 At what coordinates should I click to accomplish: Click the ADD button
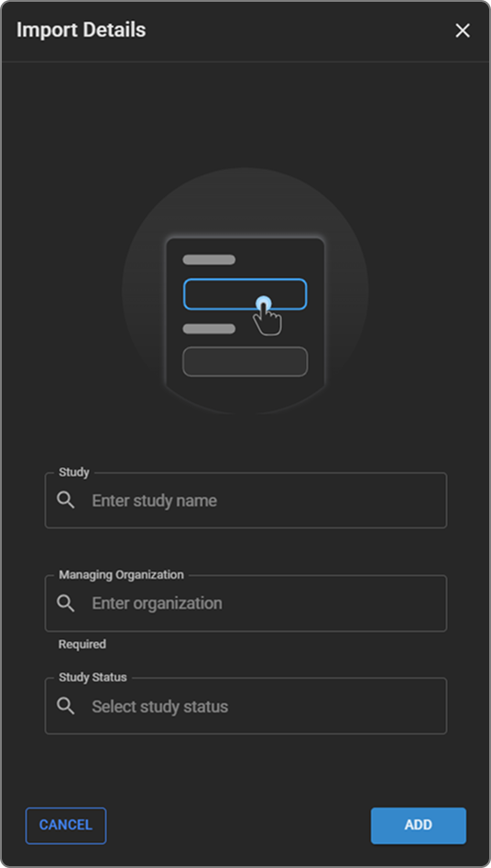point(419,825)
